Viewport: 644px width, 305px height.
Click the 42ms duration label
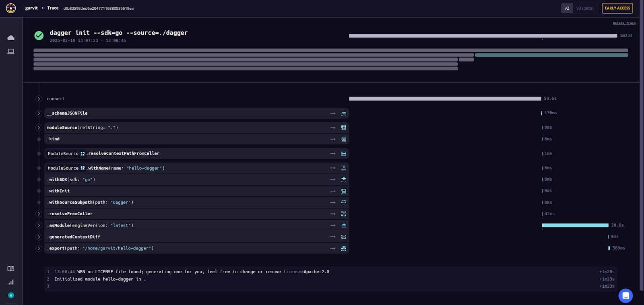(x=549, y=214)
